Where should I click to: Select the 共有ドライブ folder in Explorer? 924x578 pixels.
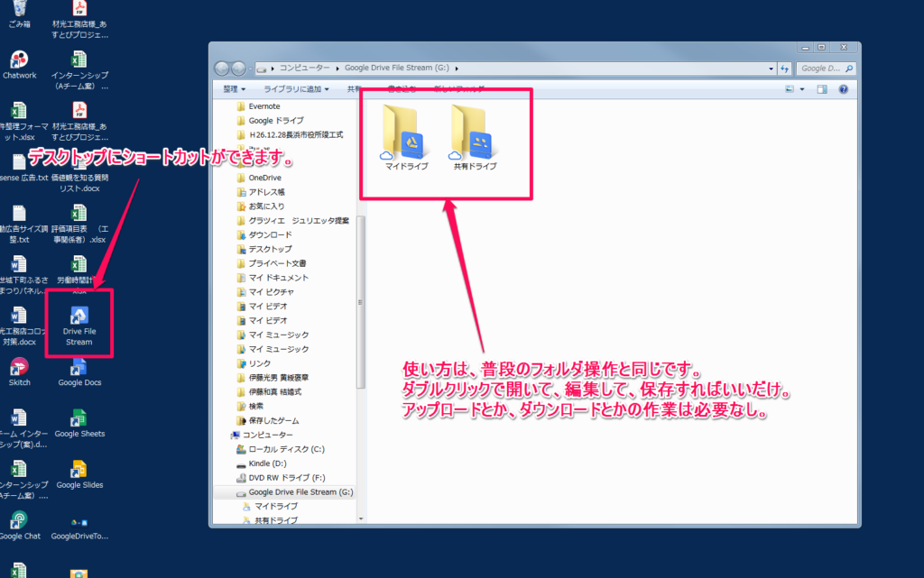coord(475,138)
